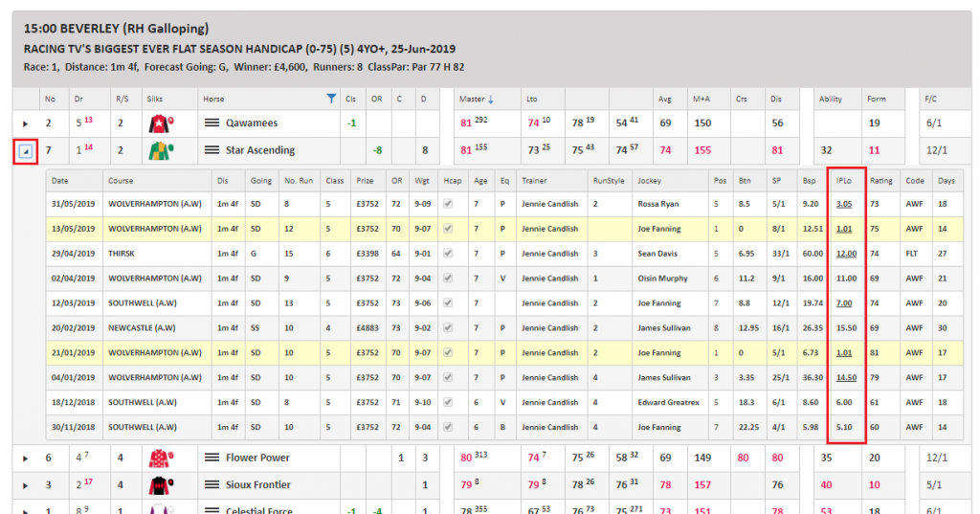Click the Sioux Frontier silks icon
980x514 pixels.
point(159,484)
